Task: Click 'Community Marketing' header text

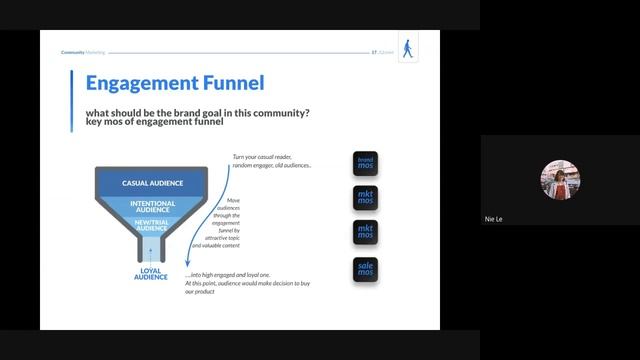Action: (x=83, y=52)
